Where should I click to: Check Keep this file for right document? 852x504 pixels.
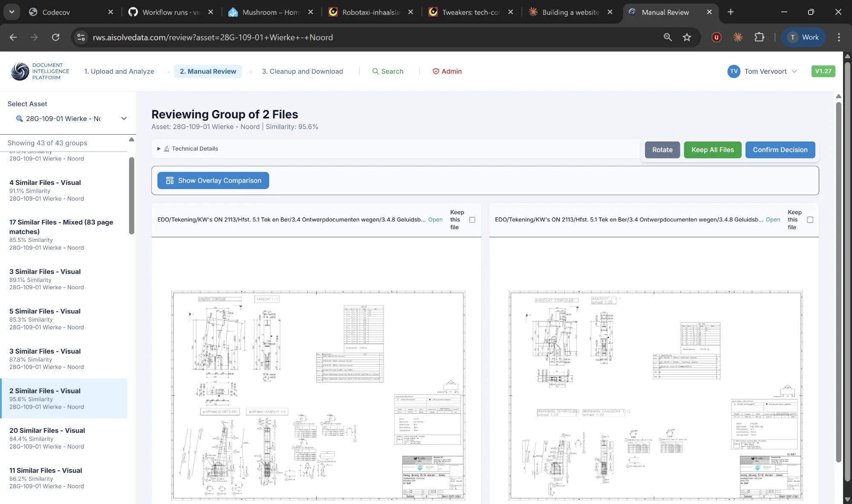(810, 220)
